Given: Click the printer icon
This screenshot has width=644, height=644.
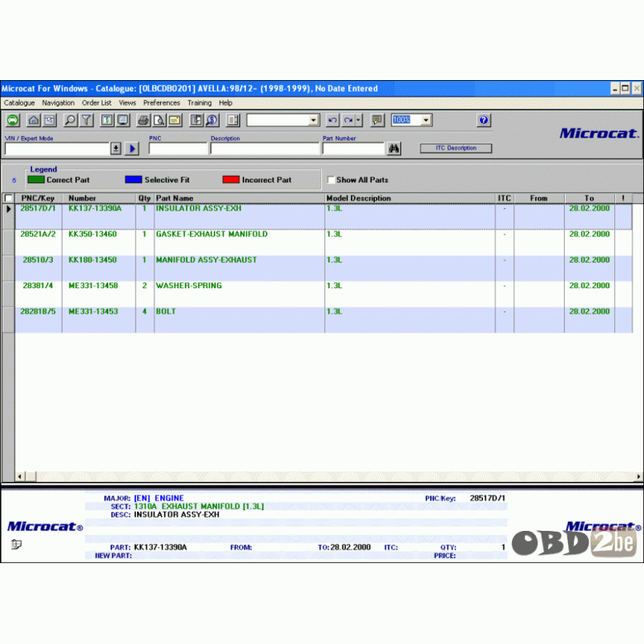Looking at the screenshot, I should click(x=144, y=121).
